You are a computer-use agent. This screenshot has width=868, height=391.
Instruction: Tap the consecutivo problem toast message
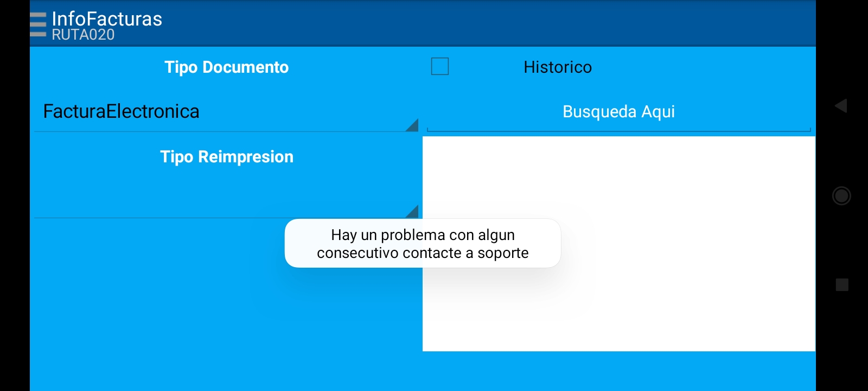coord(423,243)
